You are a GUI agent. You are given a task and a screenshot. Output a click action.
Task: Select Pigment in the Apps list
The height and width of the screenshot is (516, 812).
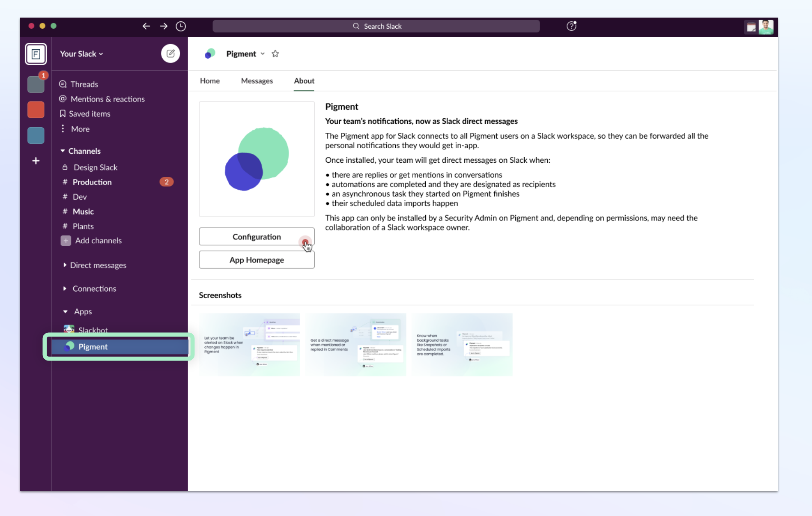tap(119, 347)
